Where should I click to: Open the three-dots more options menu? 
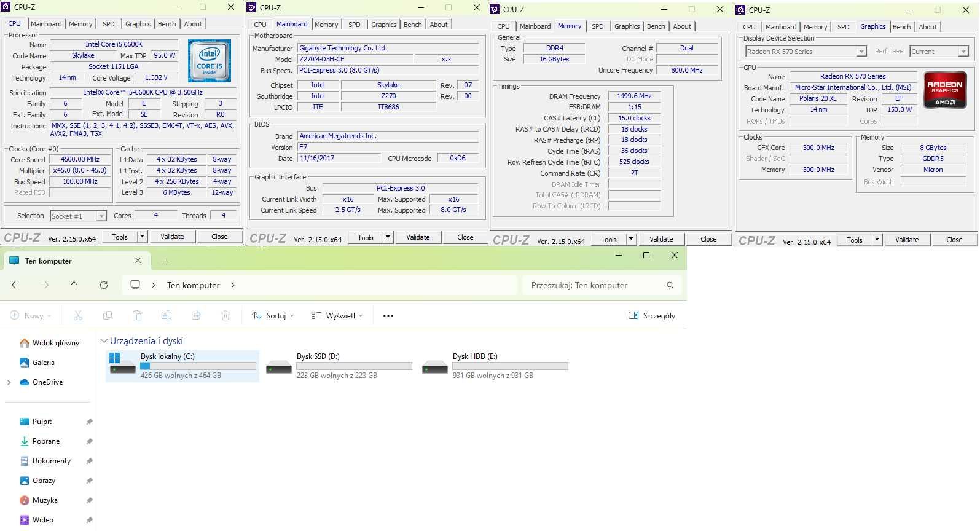pyautogui.click(x=388, y=315)
